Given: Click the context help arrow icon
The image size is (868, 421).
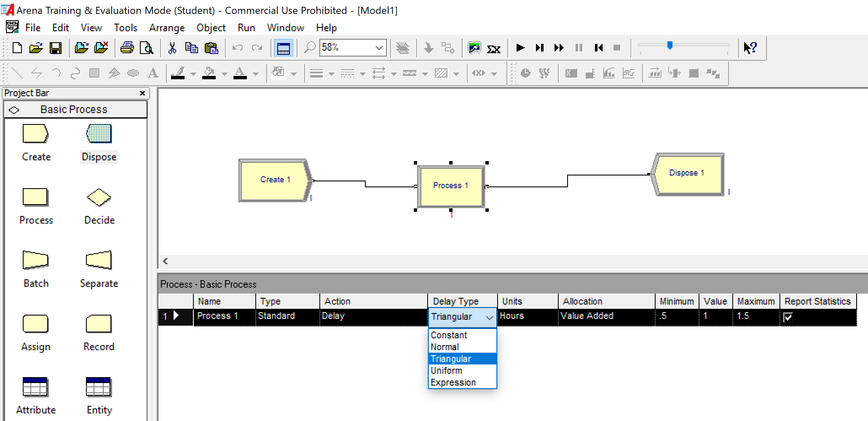Looking at the screenshot, I should coord(750,48).
